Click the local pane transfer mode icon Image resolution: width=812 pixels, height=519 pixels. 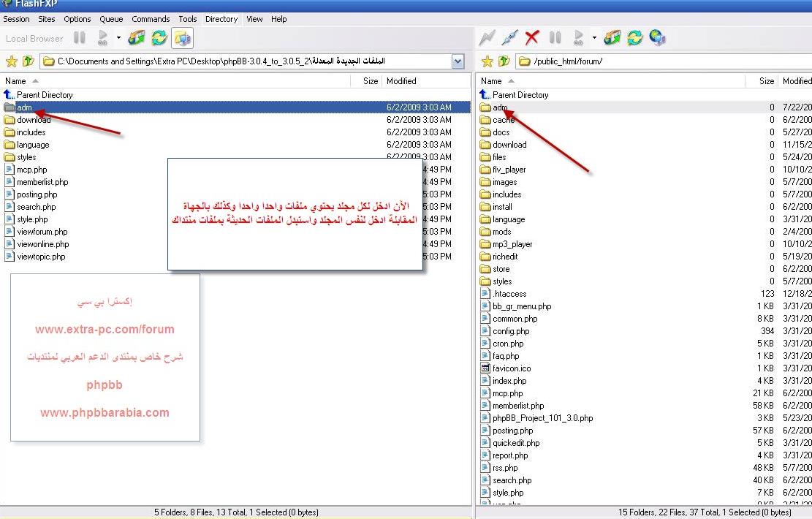coord(137,38)
